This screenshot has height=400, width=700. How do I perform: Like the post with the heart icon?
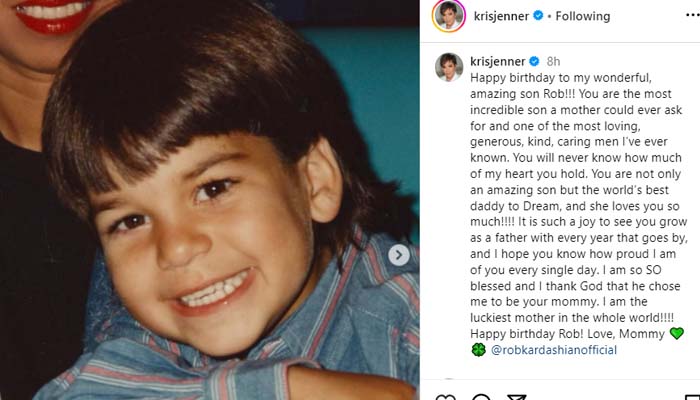pyautogui.click(x=444, y=397)
